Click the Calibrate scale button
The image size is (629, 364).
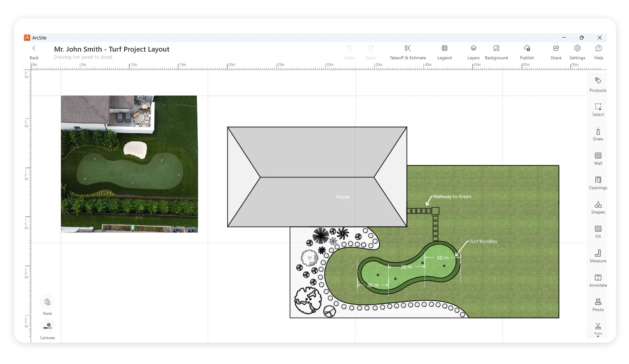pyautogui.click(x=47, y=329)
